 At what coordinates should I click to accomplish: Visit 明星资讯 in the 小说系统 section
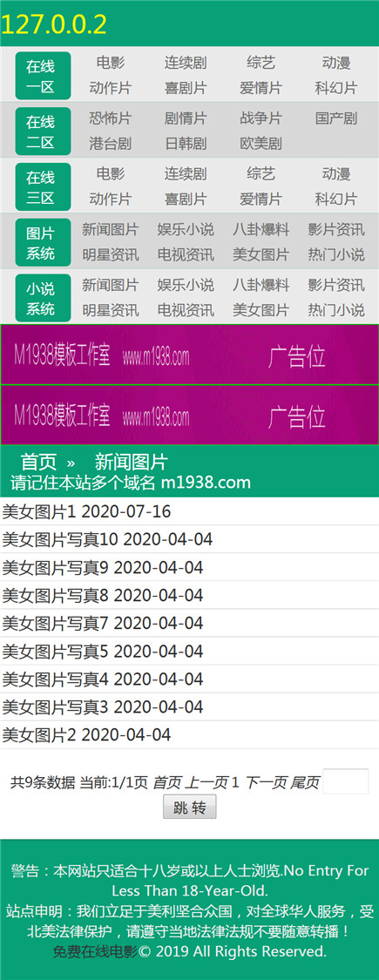tap(111, 311)
